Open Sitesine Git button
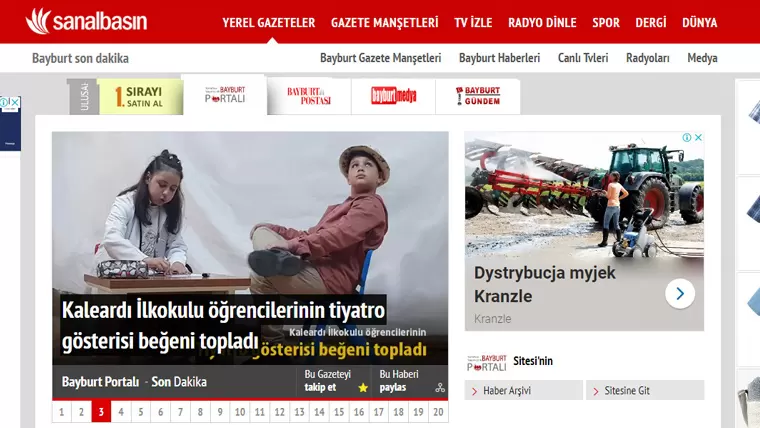 point(645,391)
